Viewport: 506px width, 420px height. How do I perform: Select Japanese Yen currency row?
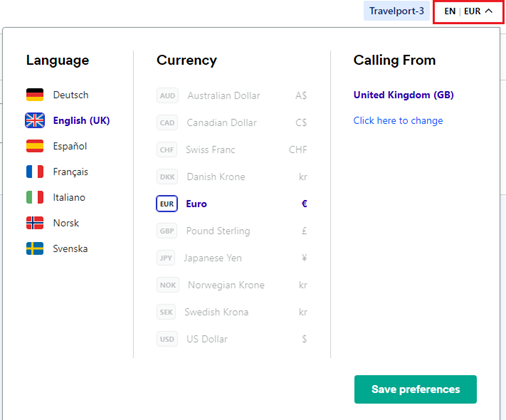(x=232, y=258)
